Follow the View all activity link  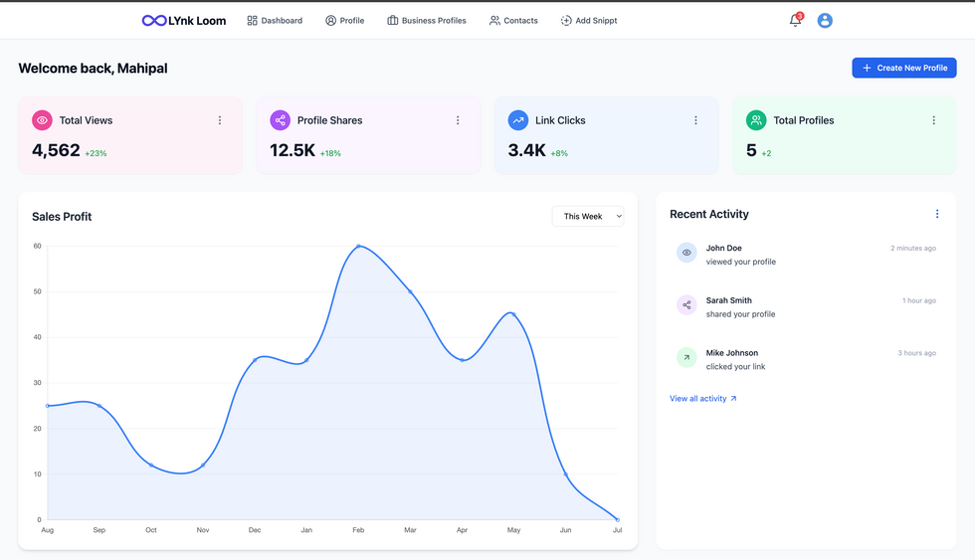703,399
